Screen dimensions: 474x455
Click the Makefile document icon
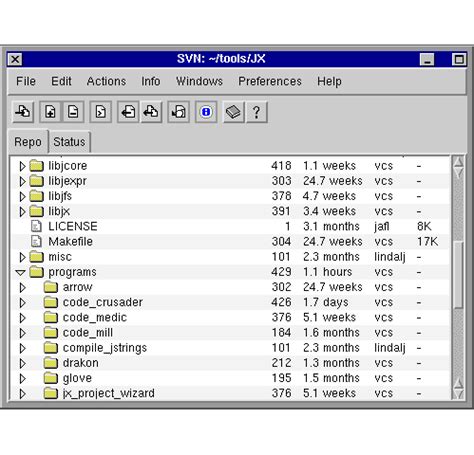[36, 241]
